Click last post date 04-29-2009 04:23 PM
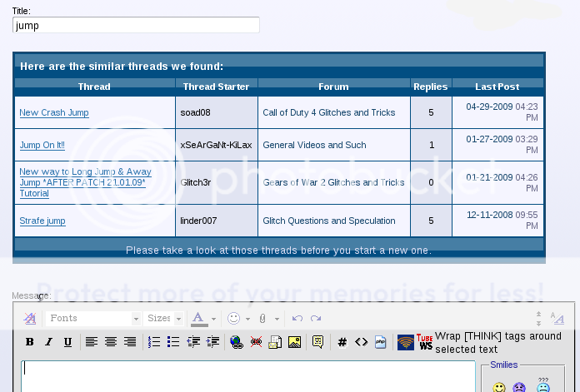This screenshot has width=580, height=392. (502, 112)
